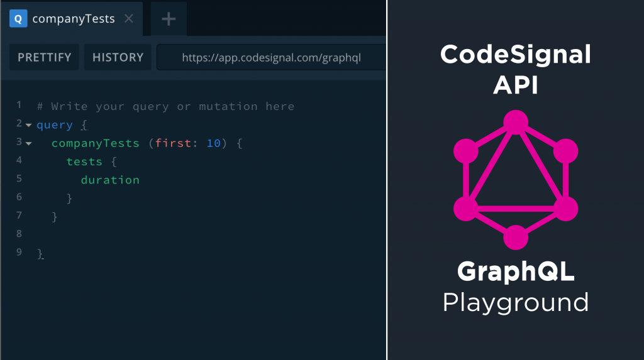This screenshot has width=644, height=360.
Task: Collapse the query block on line 2
Action: [x=28, y=125]
